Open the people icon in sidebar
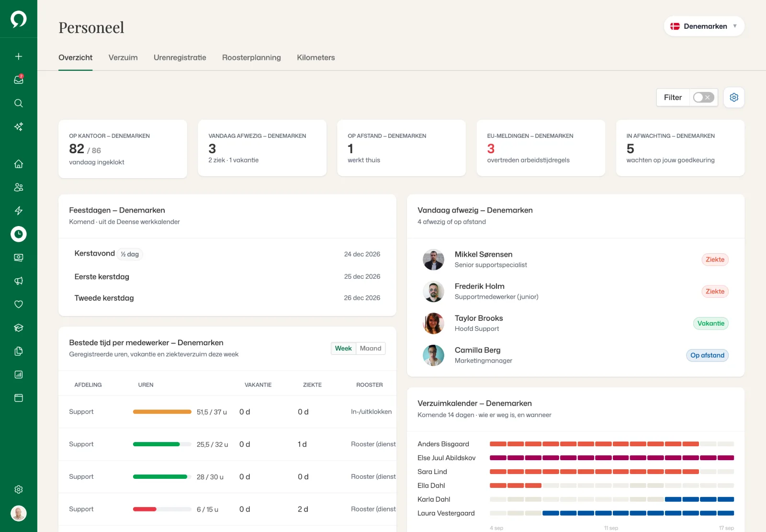 point(19,187)
